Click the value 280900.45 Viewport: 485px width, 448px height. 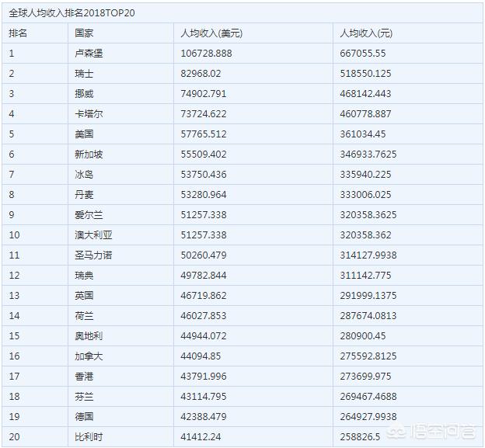363,336
